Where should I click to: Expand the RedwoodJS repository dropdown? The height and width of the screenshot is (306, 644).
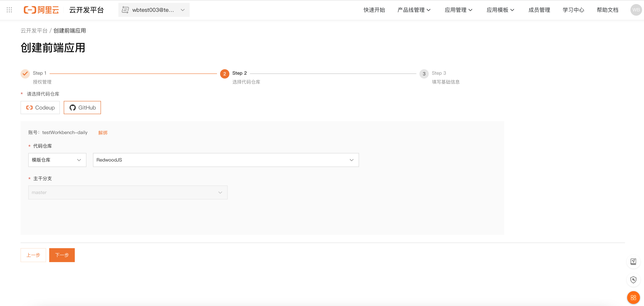[226, 160]
